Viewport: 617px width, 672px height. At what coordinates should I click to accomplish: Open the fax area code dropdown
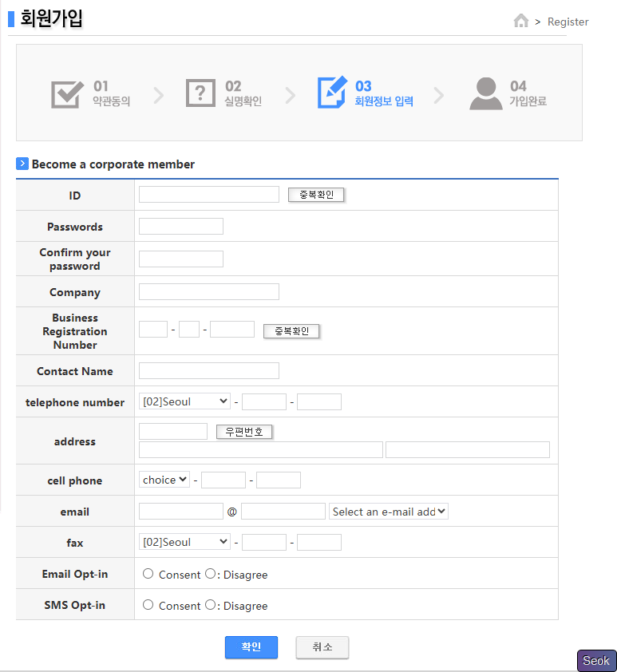click(184, 542)
